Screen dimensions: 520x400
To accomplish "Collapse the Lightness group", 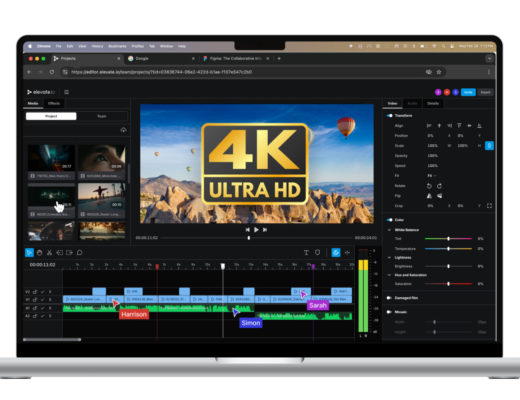I will pos(389,258).
